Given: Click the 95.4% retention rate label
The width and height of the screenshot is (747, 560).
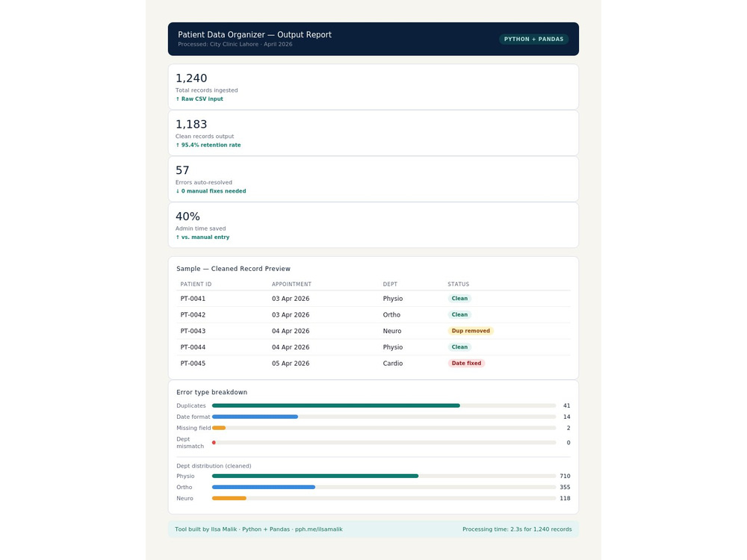Looking at the screenshot, I should (x=208, y=146).
